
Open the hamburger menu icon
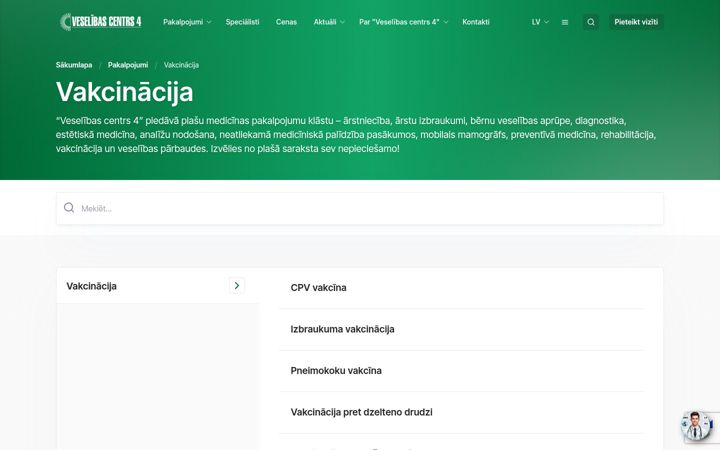tap(565, 22)
